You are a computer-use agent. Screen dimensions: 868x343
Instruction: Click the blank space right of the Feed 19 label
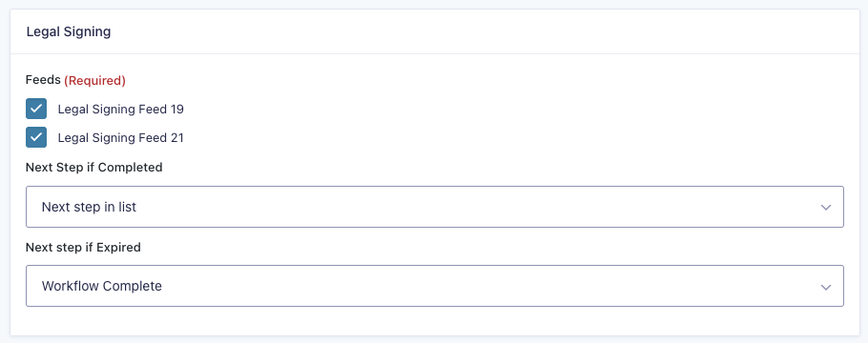[515, 110]
